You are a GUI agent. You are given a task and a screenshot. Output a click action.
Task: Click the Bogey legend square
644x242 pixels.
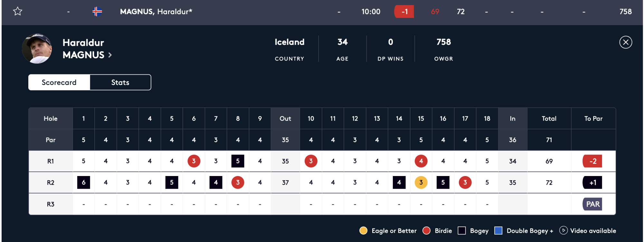tap(462, 230)
